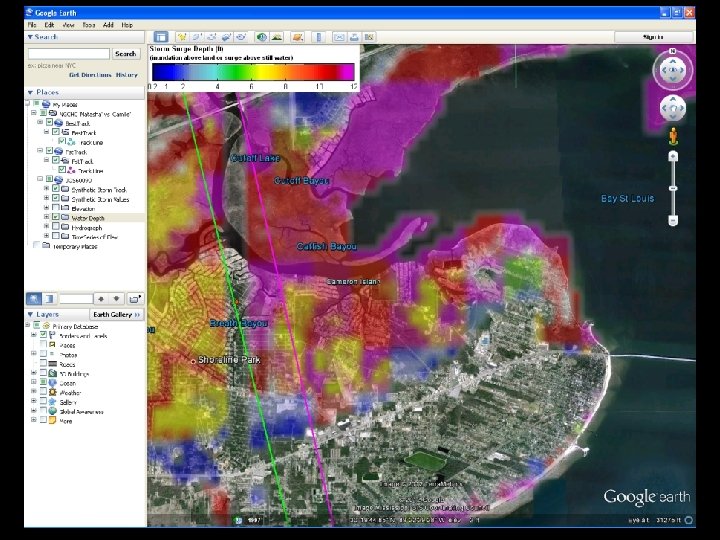Expand the Elevation folder node

[46, 208]
